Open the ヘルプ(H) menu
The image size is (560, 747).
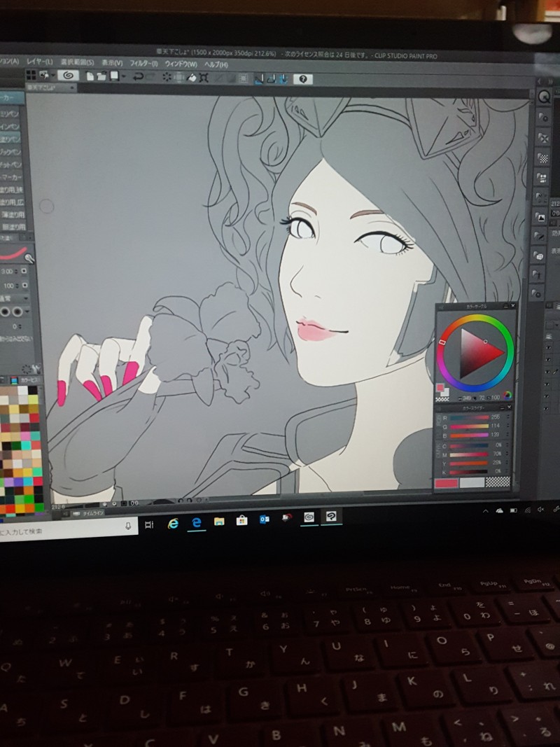point(216,64)
